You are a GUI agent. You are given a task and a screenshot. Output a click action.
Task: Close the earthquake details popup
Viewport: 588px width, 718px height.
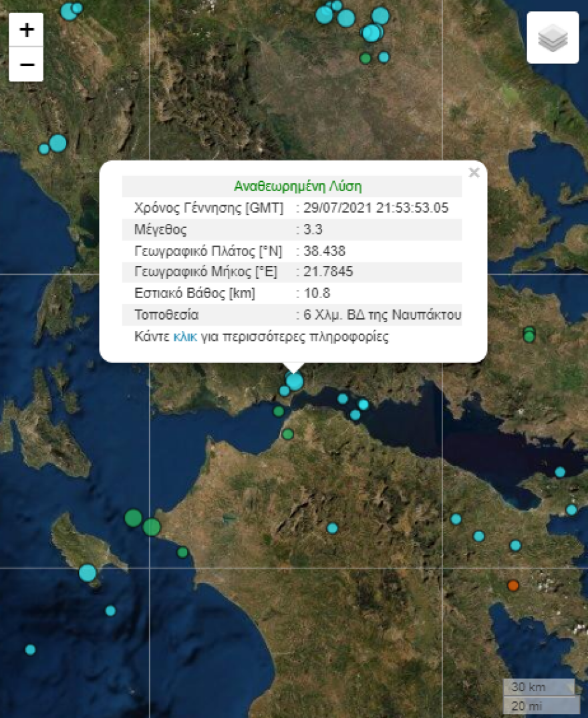click(474, 172)
